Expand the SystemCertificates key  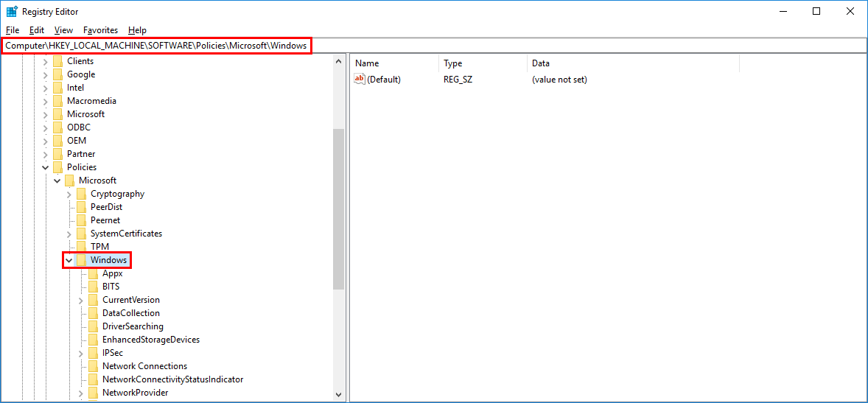[69, 234]
